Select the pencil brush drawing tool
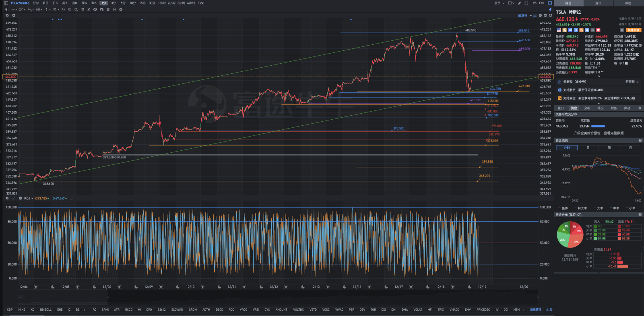The image size is (644, 316). (x=89, y=9)
